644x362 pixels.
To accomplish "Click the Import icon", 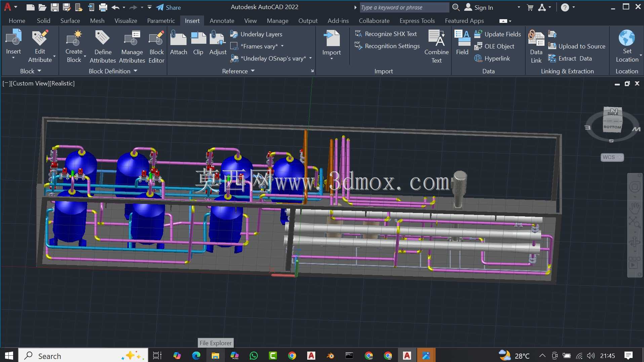I will pos(331,38).
